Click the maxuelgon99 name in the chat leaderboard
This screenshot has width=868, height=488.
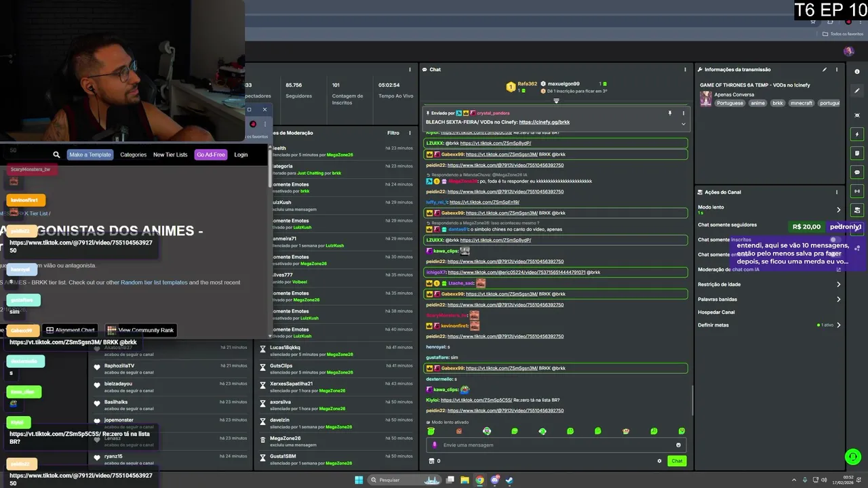point(564,83)
